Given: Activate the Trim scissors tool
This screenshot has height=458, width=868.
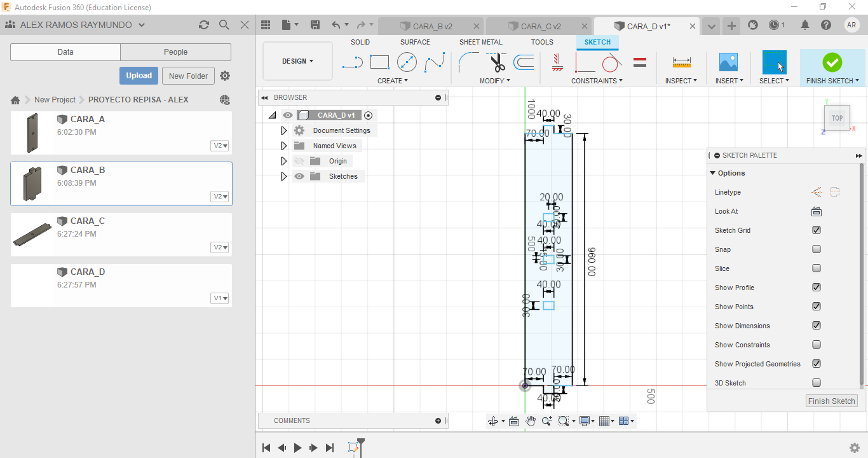Looking at the screenshot, I should tap(497, 62).
